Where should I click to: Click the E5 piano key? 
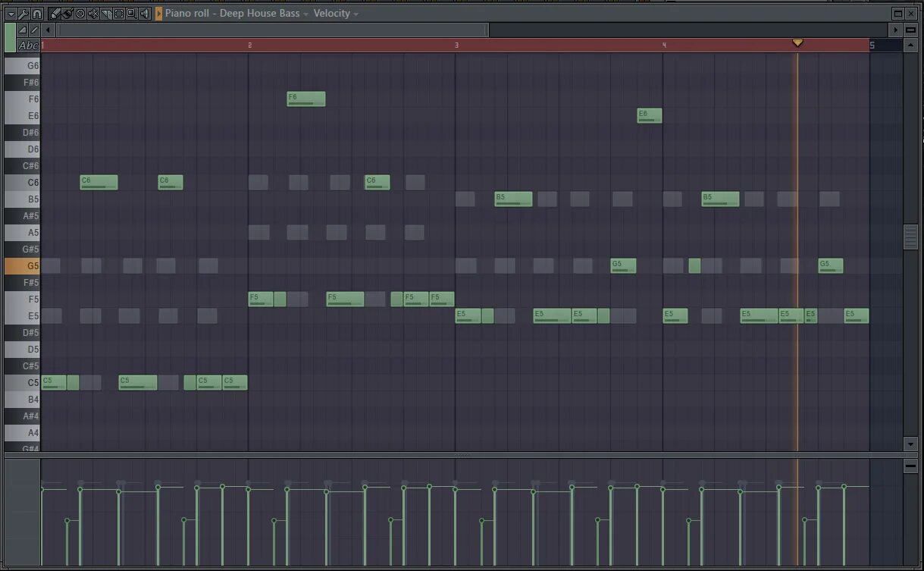click(22, 316)
